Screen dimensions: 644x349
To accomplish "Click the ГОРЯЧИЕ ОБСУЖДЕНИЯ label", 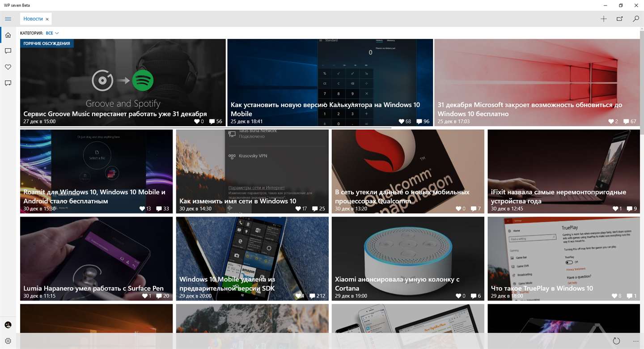I will 47,43.
